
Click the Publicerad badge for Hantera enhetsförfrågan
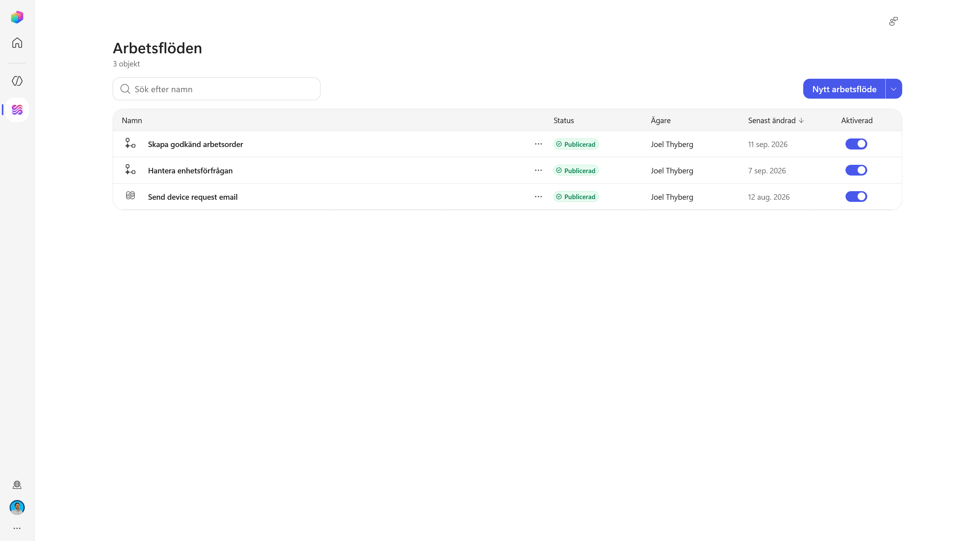coord(576,170)
